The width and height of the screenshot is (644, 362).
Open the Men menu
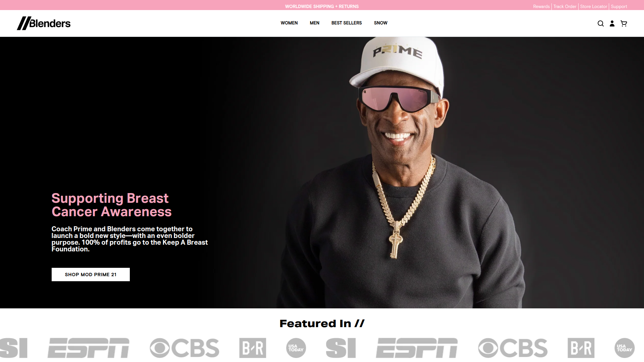[314, 23]
